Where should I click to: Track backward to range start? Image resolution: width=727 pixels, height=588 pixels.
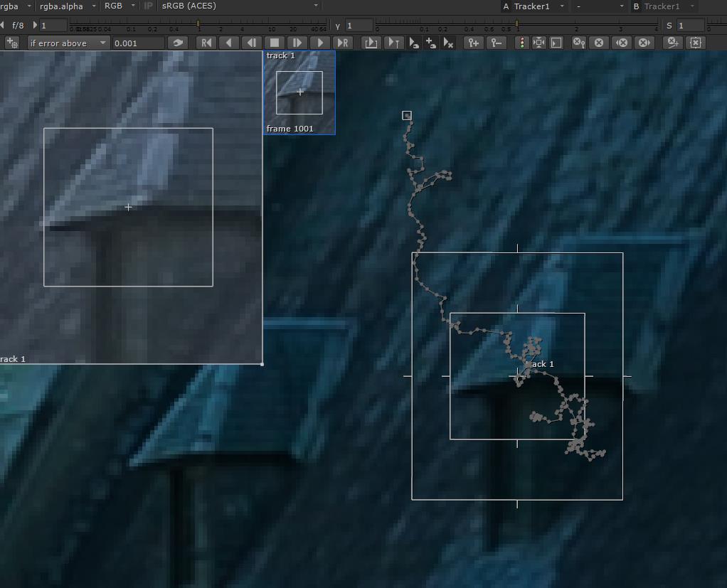click(x=206, y=43)
